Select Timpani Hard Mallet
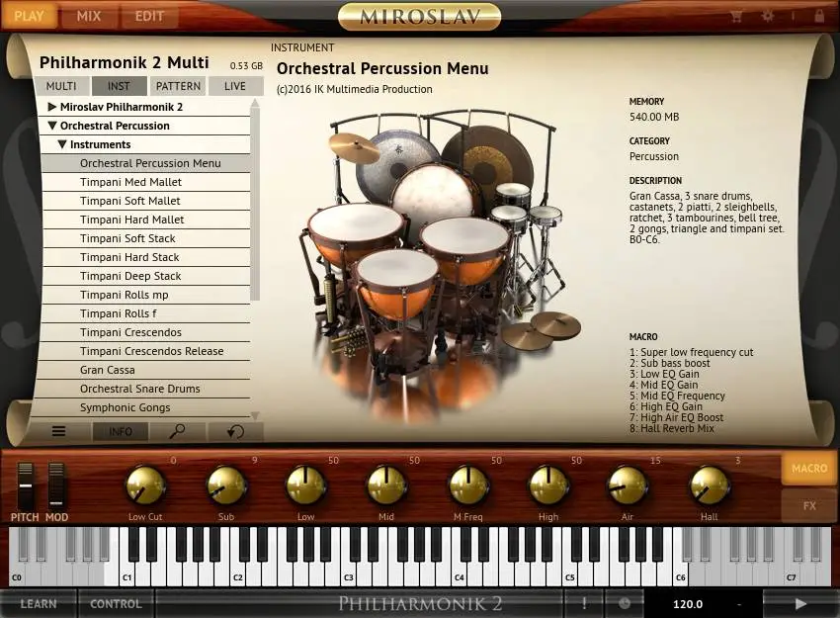Viewport: 840px width, 618px height. (x=145, y=220)
